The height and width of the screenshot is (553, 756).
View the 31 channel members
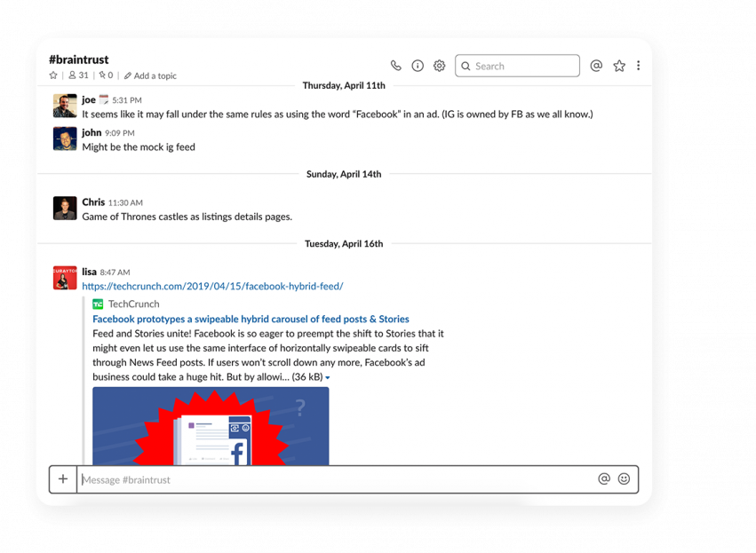[x=78, y=75]
